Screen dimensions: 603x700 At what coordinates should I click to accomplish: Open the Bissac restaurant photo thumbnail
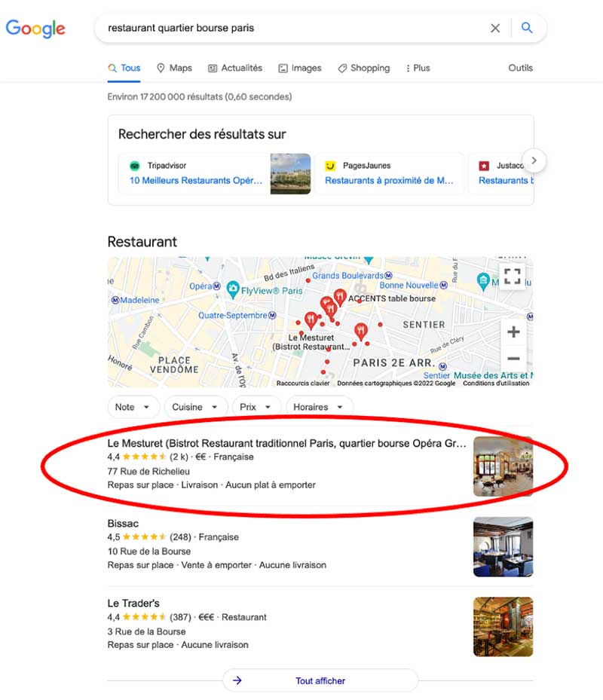click(x=503, y=547)
